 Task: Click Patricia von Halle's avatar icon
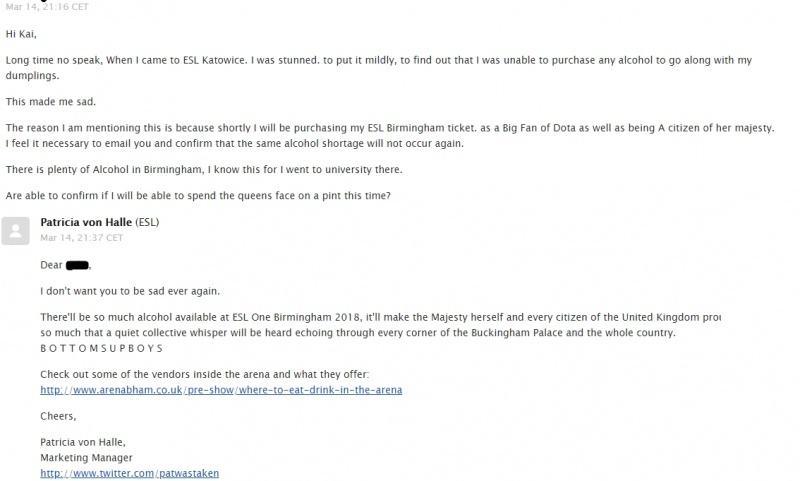pyautogui.click(x=15, y=231)
